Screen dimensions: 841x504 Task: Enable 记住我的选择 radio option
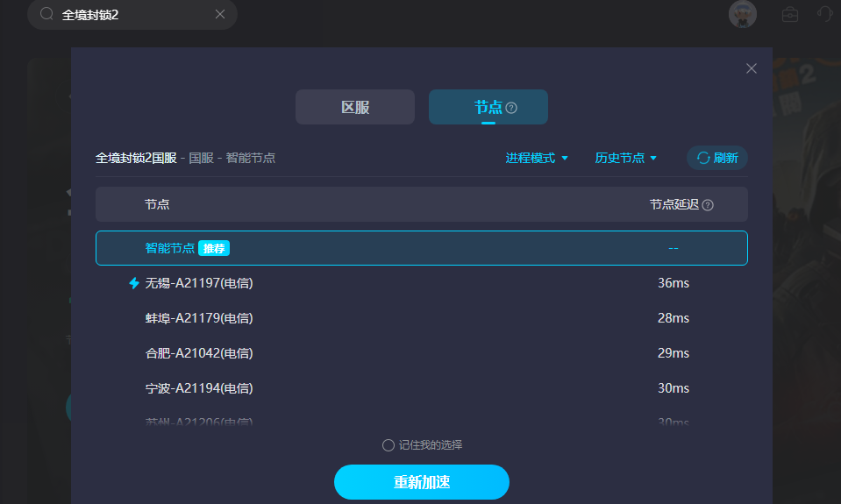click(x=388, y=445)
